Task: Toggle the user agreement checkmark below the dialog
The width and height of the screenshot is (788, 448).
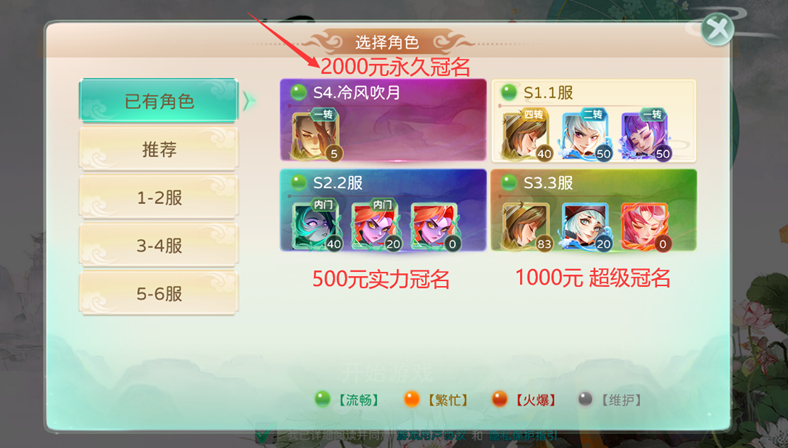Action: [x=265, y=435]
